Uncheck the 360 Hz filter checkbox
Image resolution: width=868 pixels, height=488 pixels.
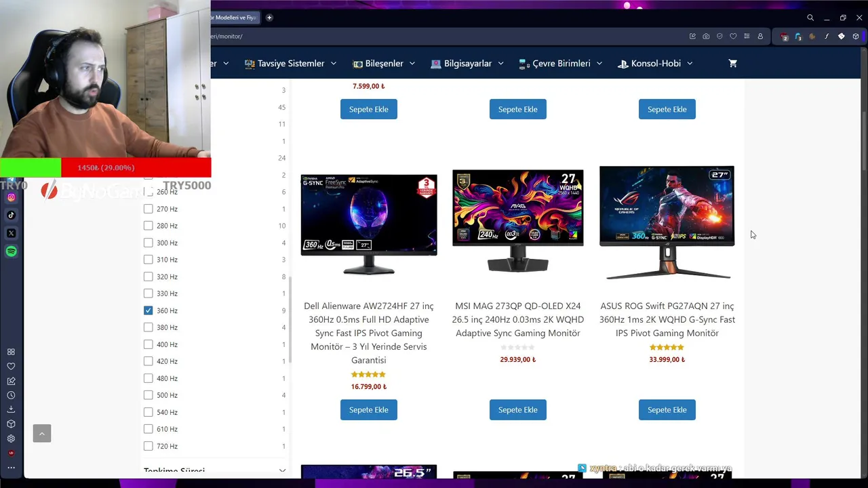(x=148, y=310)
